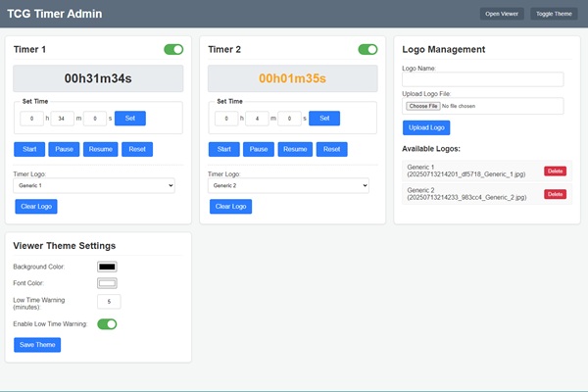
Task: Click Generic 2 logo file name entry
Action: (x=466, y=194)
